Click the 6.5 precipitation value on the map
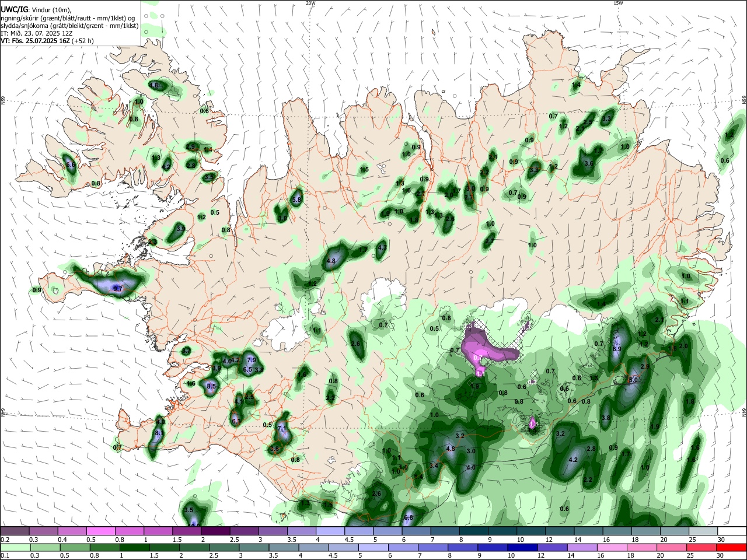The image size is (747, 560). [247, 369]
